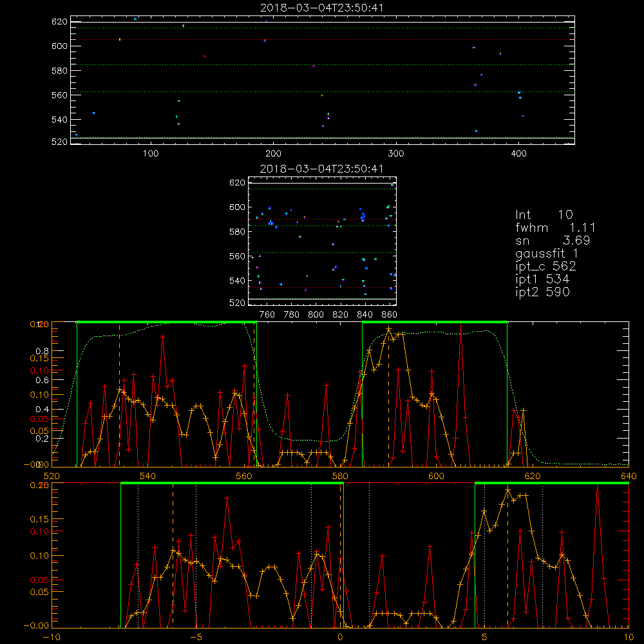Select the 'sn 3.69' value
644x644 pixels.
pyautogui.click(x=553, y=240)
